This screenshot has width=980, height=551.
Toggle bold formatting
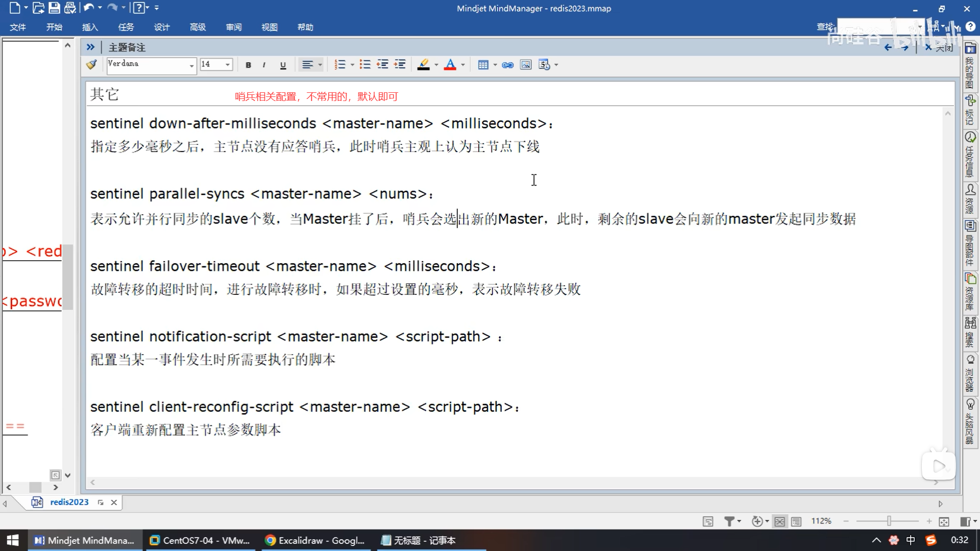click(x=248, y=65)
